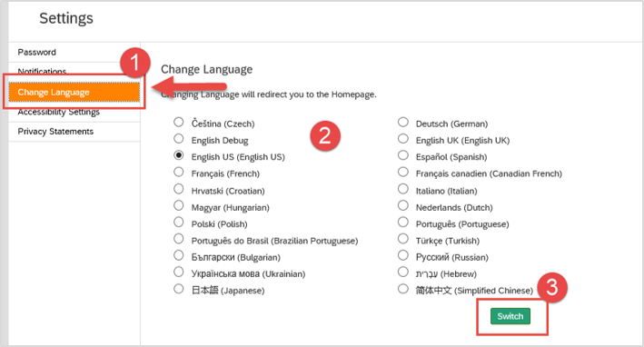Select the Hebrew radio button
Screen dimensions: 644x347
(403, 272)
